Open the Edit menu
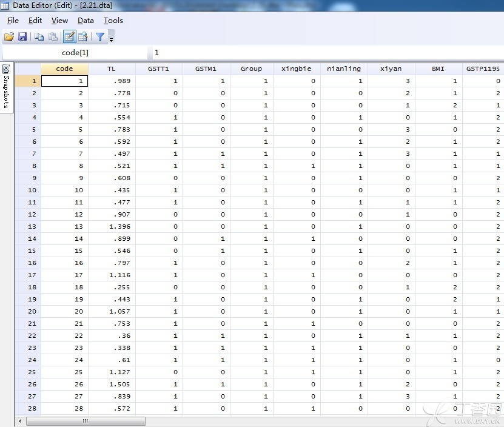The image size is (504, 427). tap(35, 20)
